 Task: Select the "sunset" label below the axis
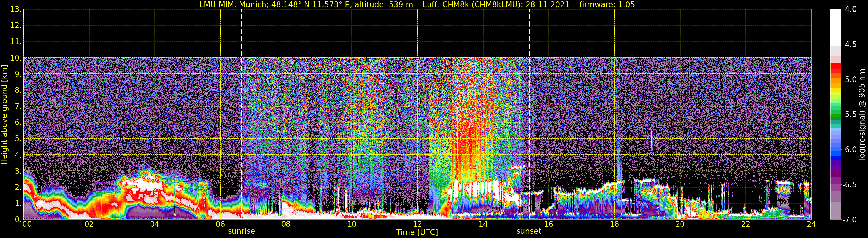pos(529,231)
